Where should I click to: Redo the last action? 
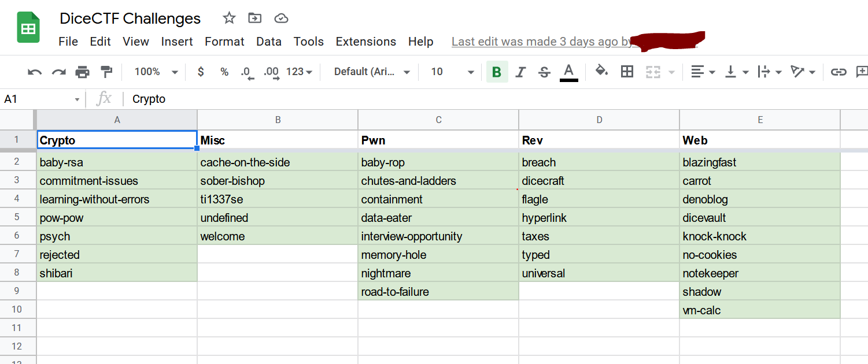click(x=59, y=72)
